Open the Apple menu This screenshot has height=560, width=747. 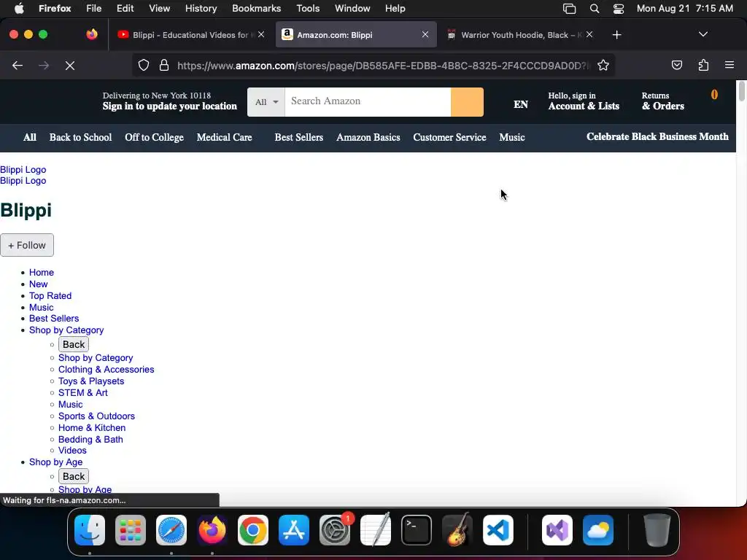[19, 8]
